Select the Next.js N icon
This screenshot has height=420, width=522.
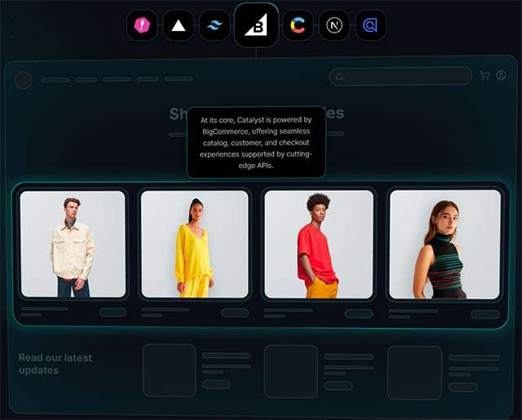(x=334, y=25)
